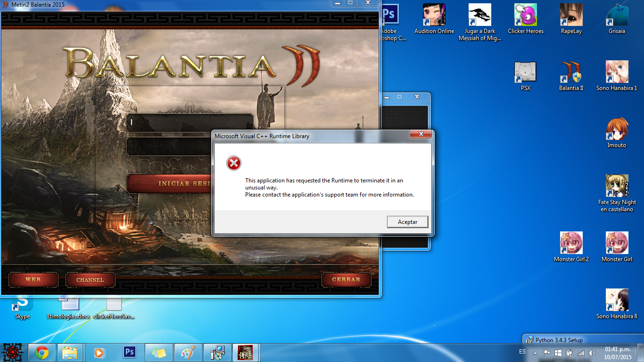The image size is (644, 362).
Task: Open Windows Explorer from the taskbar
Action: point(70,353)
